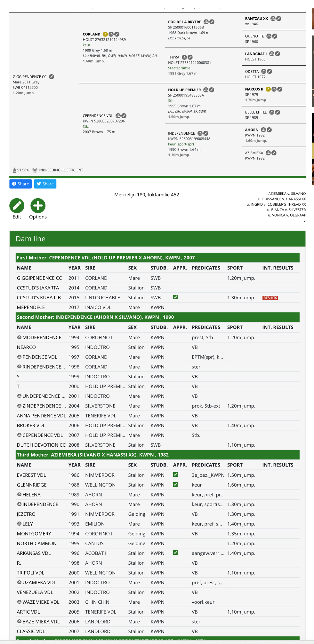Click progeny icon before BAZE MIEKA VDL row
This screenshot has height=644, width=314.
(19, 621)
